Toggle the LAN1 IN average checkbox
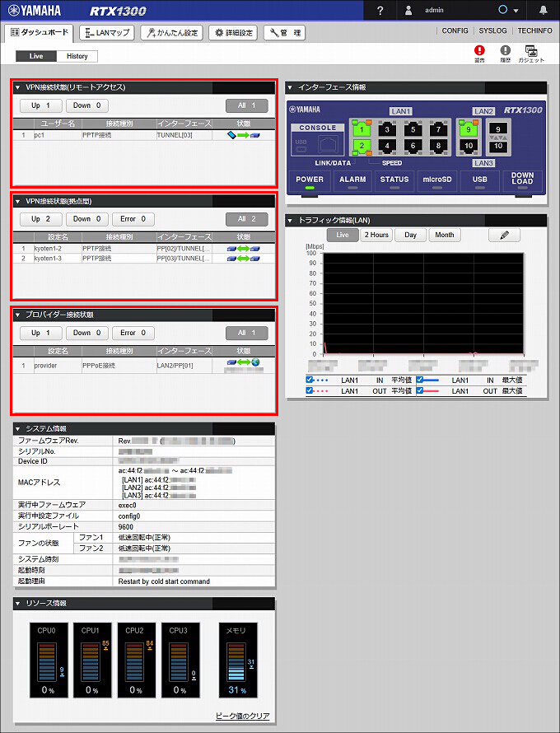The image size is (560, 733). [310, 380]
